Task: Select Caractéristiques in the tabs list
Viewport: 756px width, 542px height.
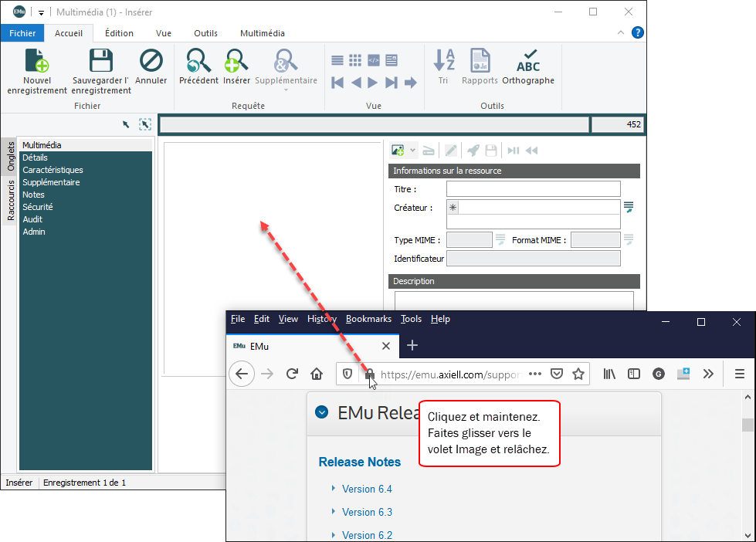Action: click(x=53, y=170)
